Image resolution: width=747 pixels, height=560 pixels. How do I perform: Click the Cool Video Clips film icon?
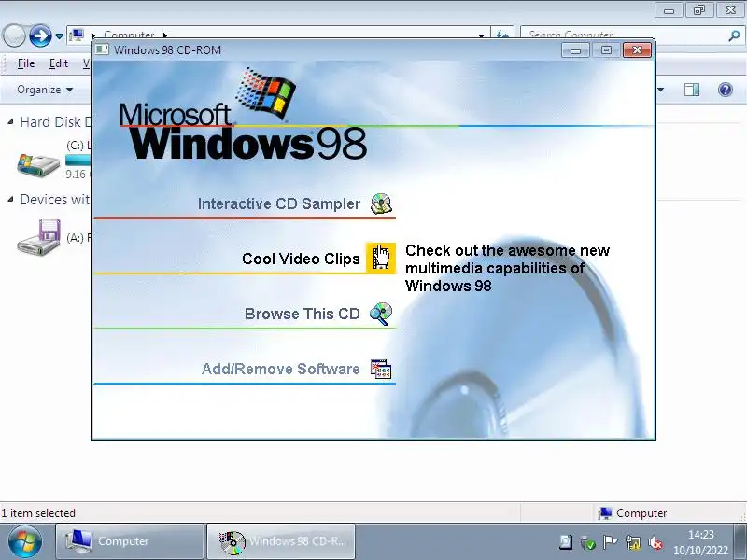pyautogui.click(x=381, y=258)
